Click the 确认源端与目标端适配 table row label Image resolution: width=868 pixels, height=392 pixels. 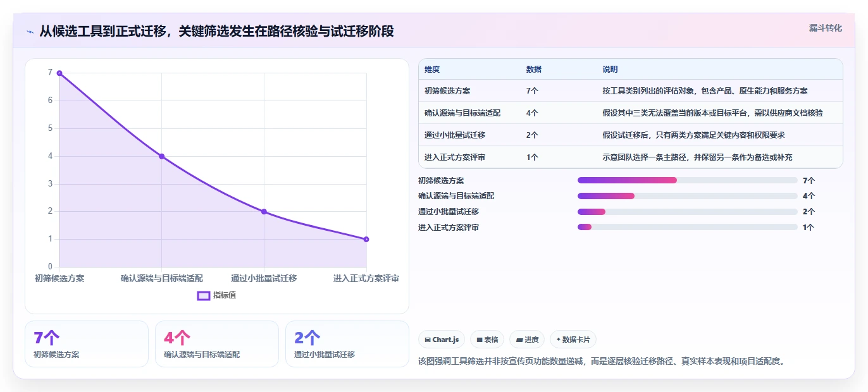462,113
